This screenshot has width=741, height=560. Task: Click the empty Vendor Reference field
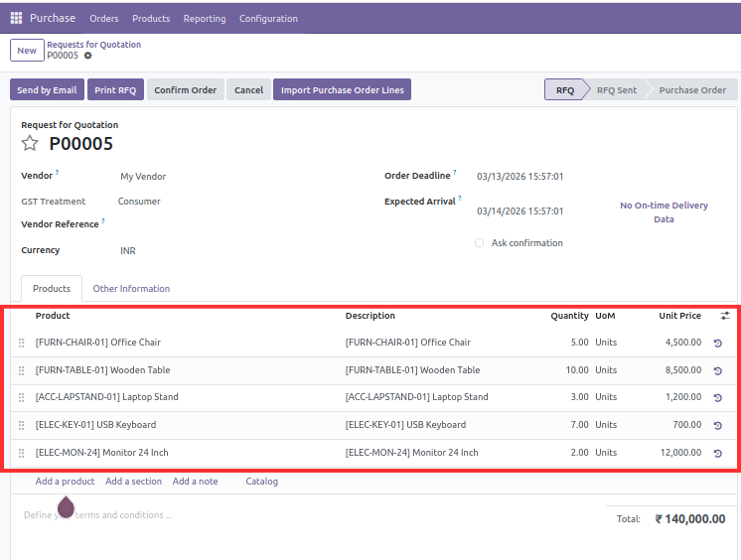(236, 224)
